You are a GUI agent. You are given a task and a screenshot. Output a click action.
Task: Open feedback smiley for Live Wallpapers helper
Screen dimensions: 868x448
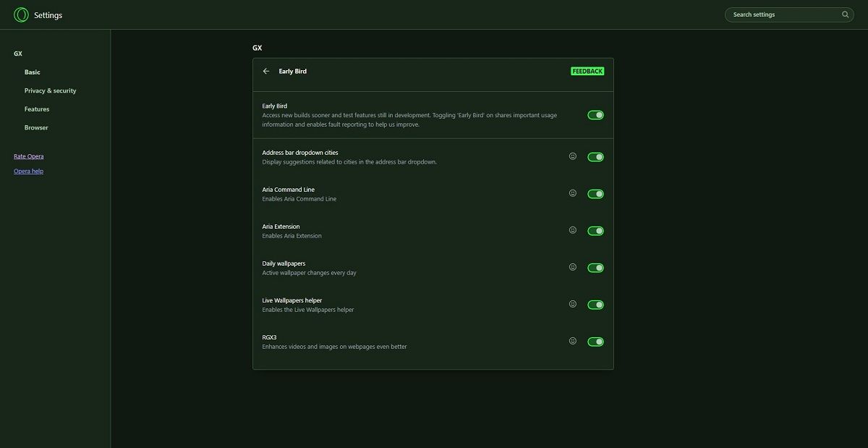coord(572,303)
